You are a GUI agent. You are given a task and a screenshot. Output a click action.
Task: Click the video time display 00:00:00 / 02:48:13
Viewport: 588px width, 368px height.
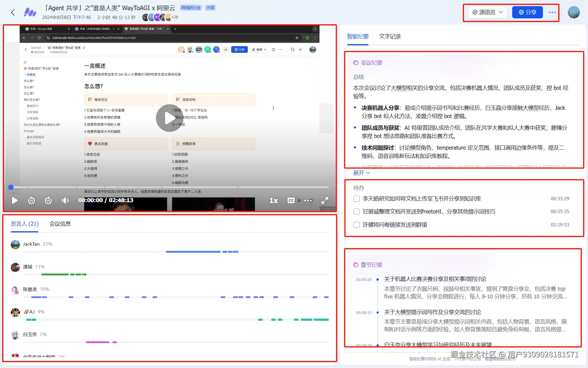click(x=106, y=200)
